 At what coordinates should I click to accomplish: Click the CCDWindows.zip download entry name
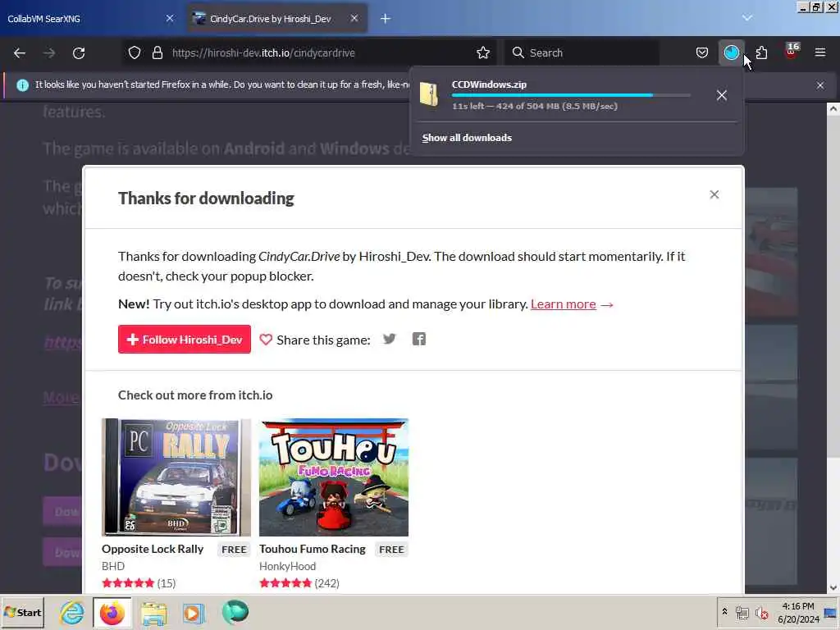click(489, 84)
